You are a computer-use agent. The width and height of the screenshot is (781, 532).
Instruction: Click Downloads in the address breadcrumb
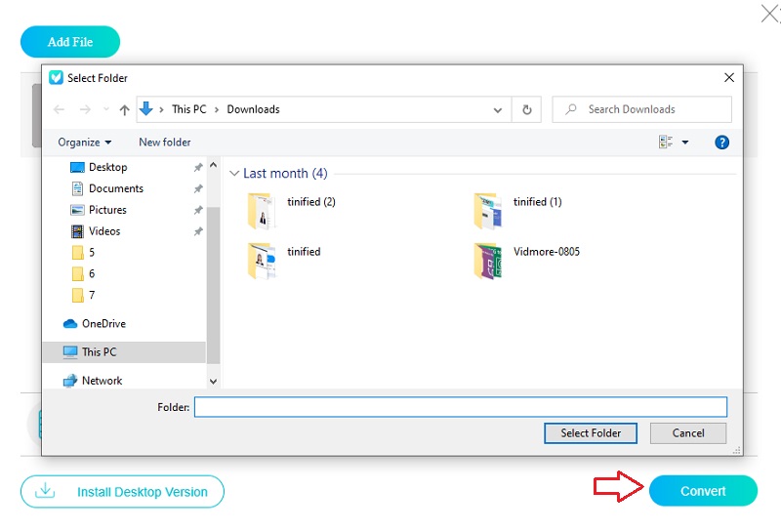point(253,109)
